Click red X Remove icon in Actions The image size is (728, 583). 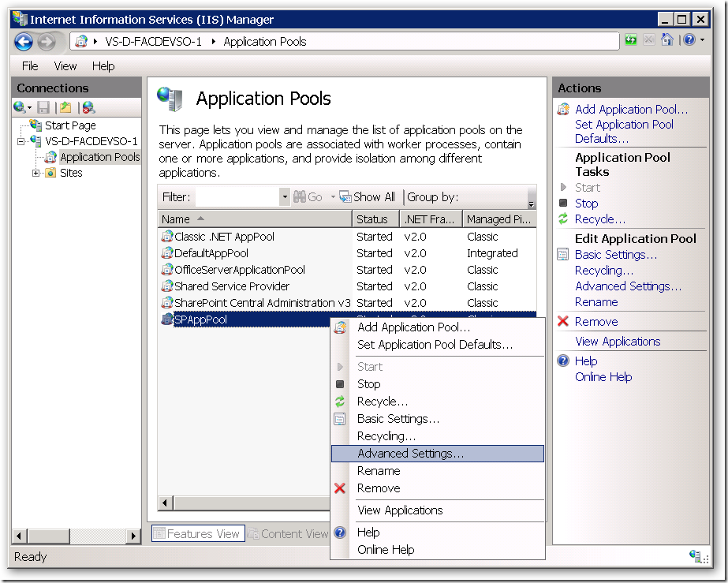pos(562,321)
